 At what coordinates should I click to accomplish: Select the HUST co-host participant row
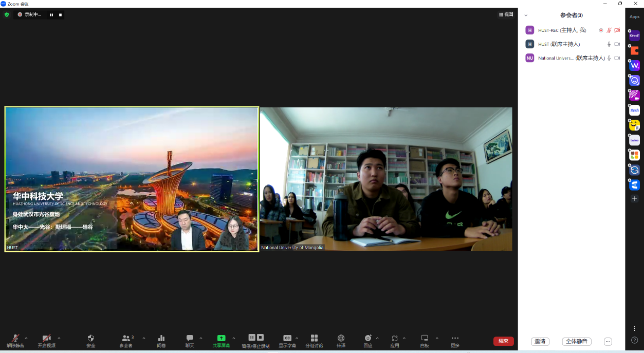tap(572, 44)
